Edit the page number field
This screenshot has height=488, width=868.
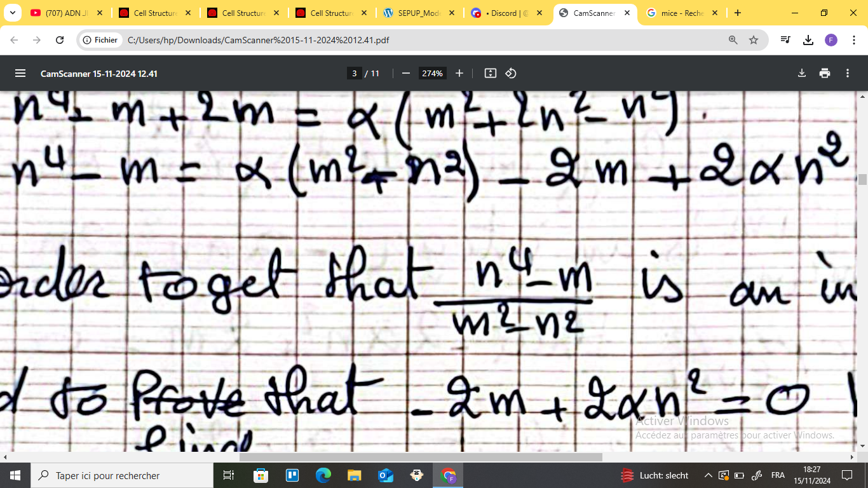(355, 73)
